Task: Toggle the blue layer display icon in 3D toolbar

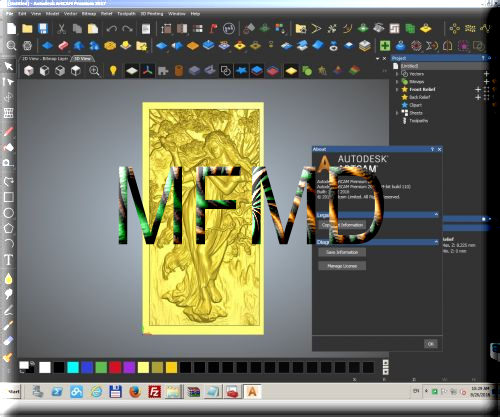Action: click(257, 71)
